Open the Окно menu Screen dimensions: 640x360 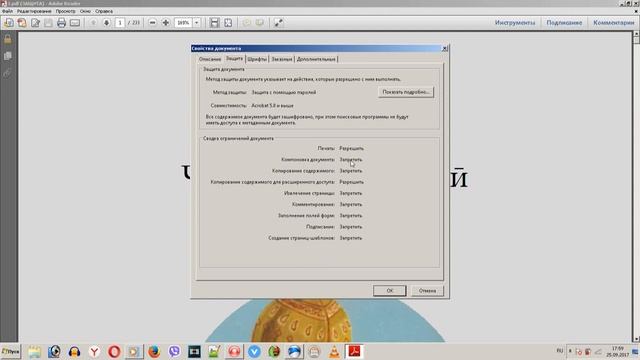(85, 11)
